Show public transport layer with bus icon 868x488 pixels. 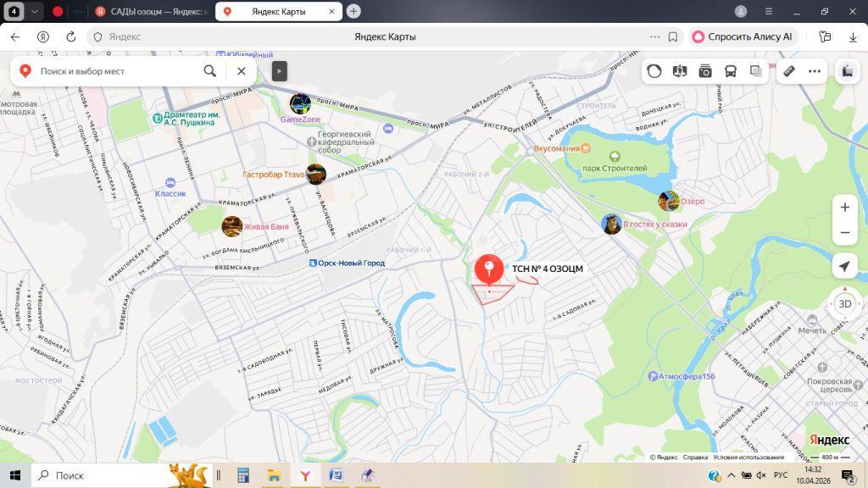click(730, 71)
